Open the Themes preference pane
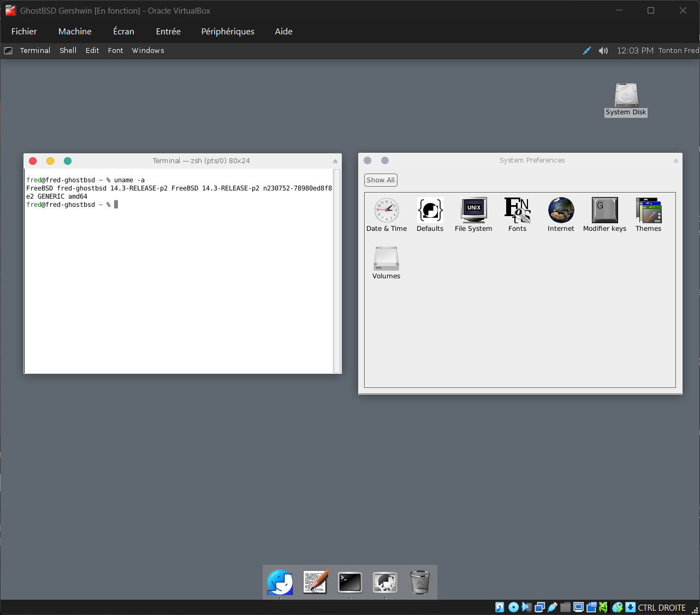The image size is (700, 615). pyautogui.click(x=648, y=211)
